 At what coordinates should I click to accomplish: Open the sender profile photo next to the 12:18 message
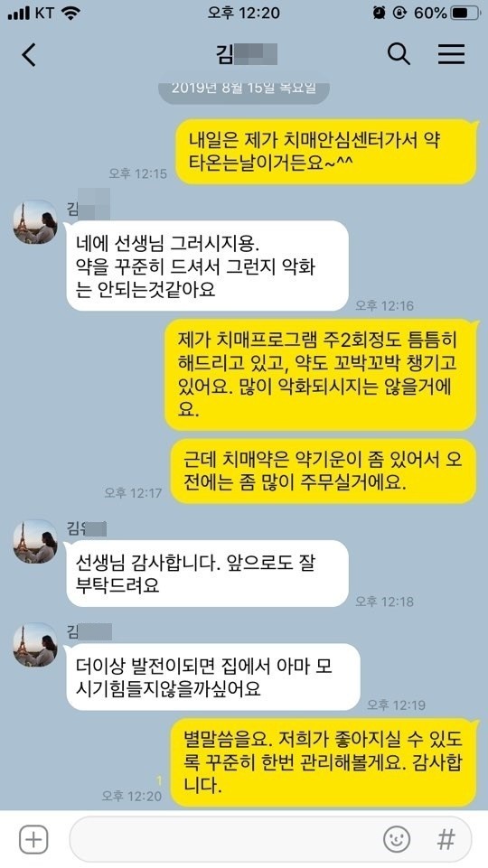[x=35, y=541]
